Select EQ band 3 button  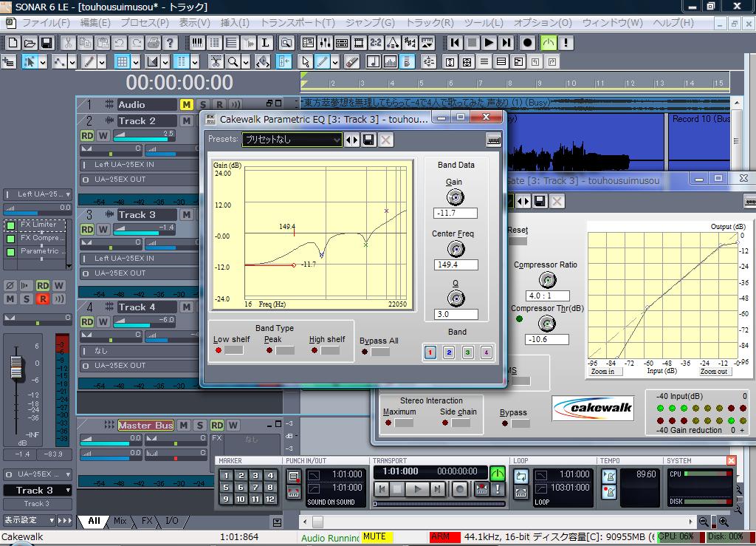coord(467,352)
